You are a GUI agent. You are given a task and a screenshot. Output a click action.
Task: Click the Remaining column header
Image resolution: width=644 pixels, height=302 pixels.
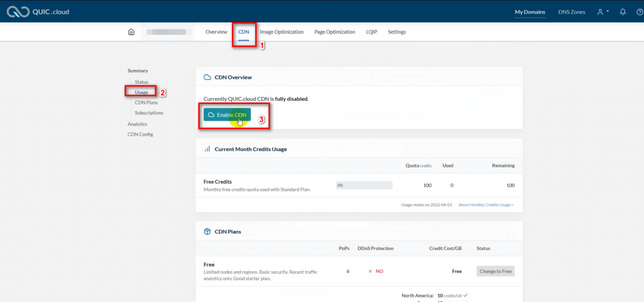pos(503,165)
